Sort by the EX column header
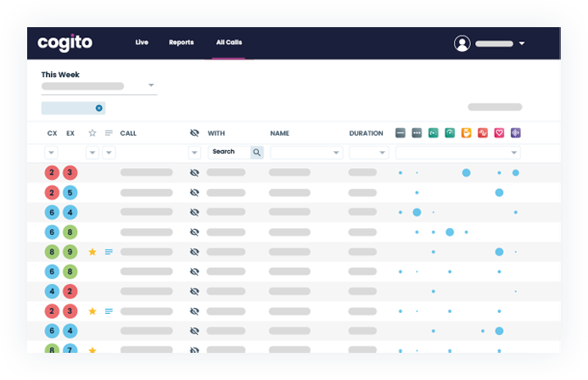The height and width of the screenshot is (380, 588). coord(70,133)
